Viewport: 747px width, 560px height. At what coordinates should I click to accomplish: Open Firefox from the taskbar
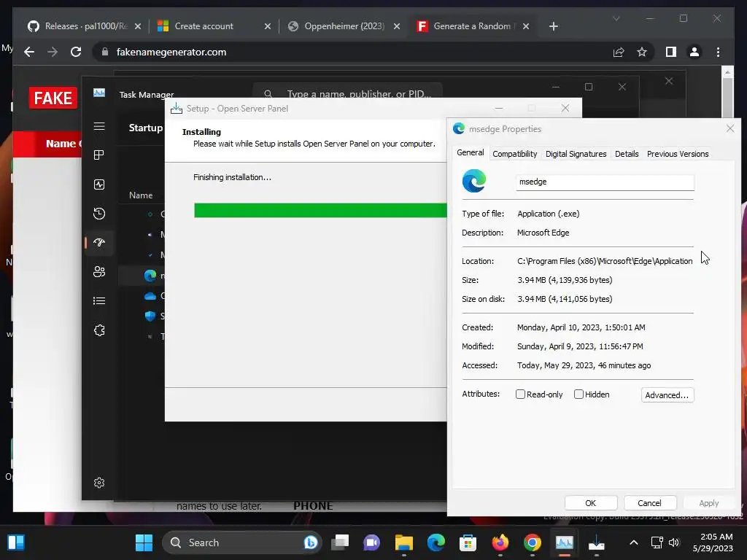(x=500, y=542)
